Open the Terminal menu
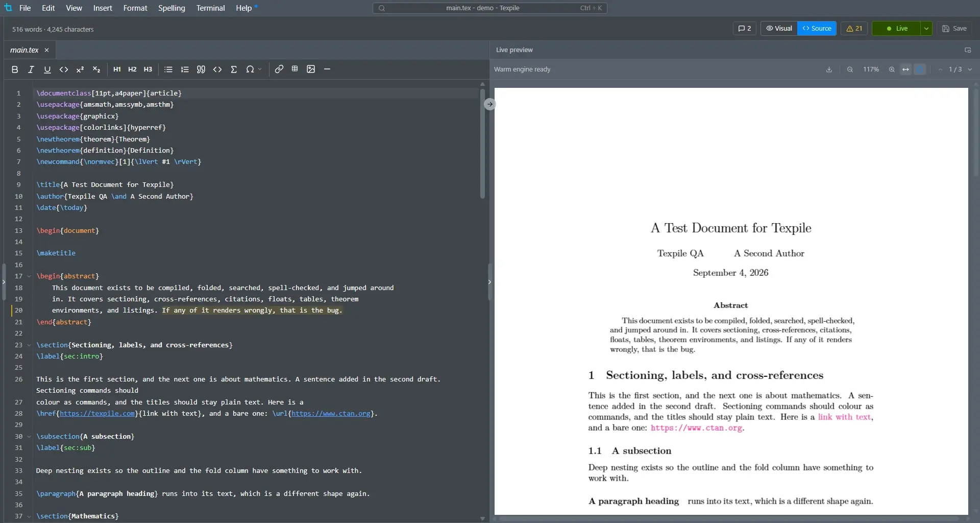This screenshot has width=980, height=523. [x=210, y=8]
